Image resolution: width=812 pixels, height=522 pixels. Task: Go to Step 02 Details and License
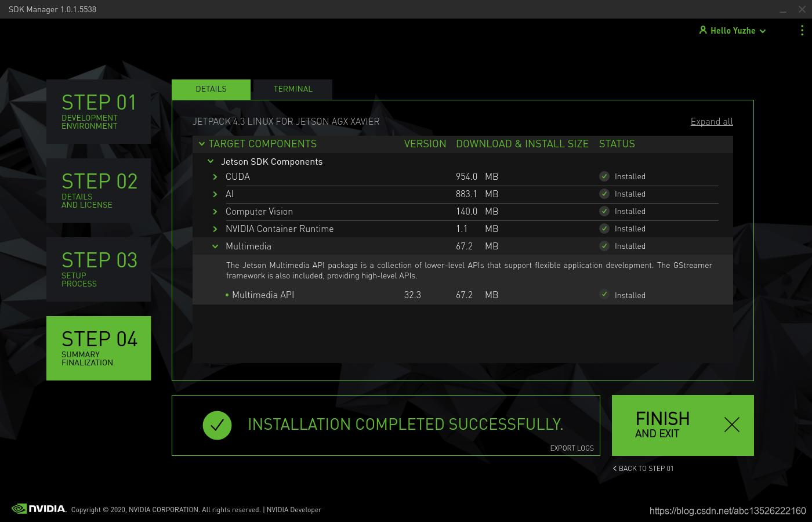click(99, 190)
